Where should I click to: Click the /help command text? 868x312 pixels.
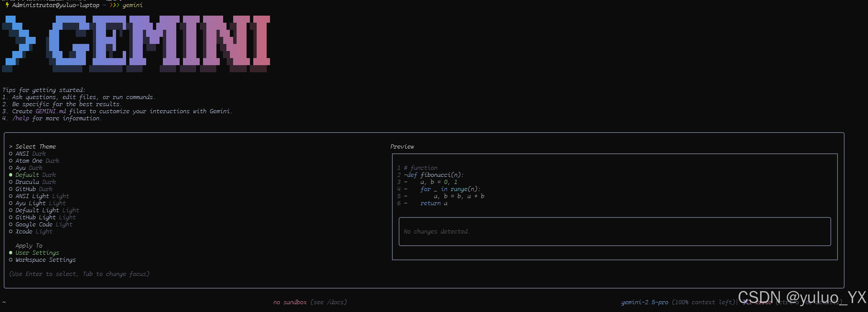20,118
